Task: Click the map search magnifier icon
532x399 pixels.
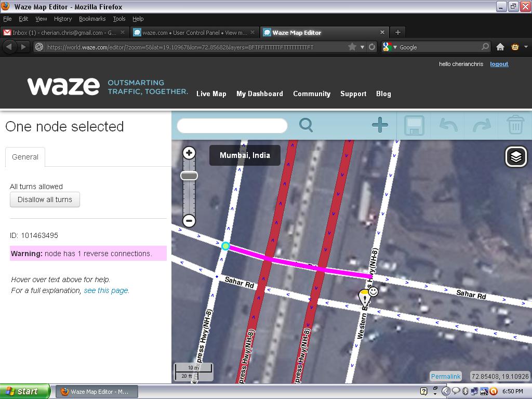Action: pyautogui.click(x=306, y=125)
